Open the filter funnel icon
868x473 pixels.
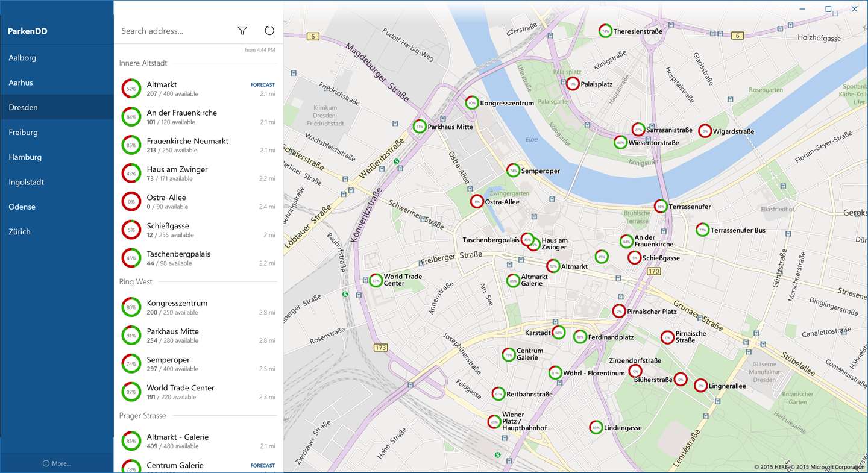click(x=242, y=31)
